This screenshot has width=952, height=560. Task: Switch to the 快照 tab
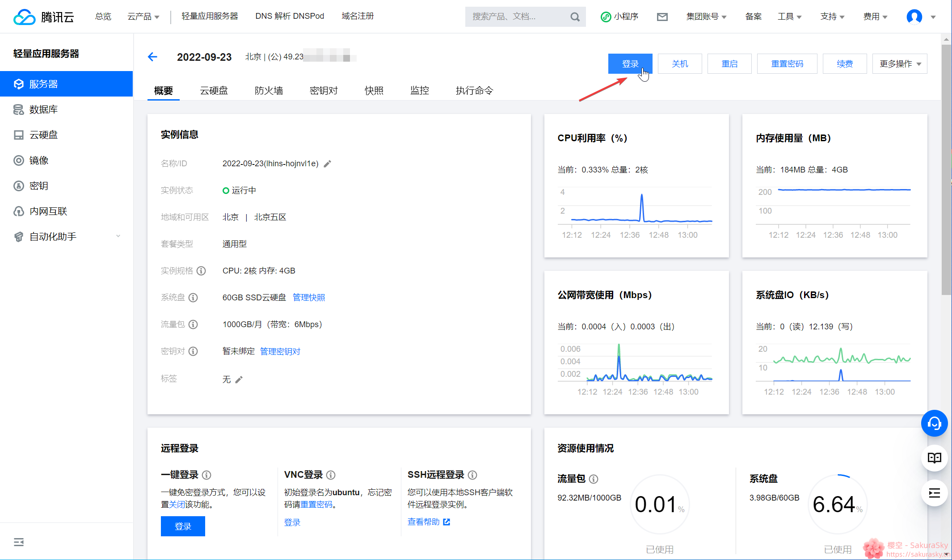[374, 91]
